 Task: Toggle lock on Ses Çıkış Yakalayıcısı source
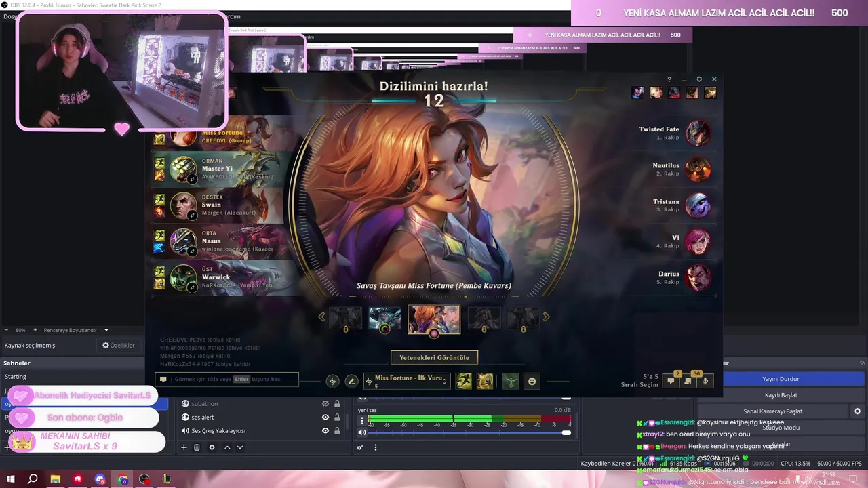337,431
